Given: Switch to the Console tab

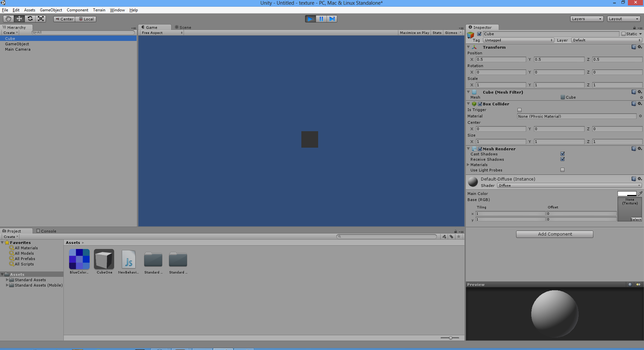Looking at the screenshot, I should 46,231.
